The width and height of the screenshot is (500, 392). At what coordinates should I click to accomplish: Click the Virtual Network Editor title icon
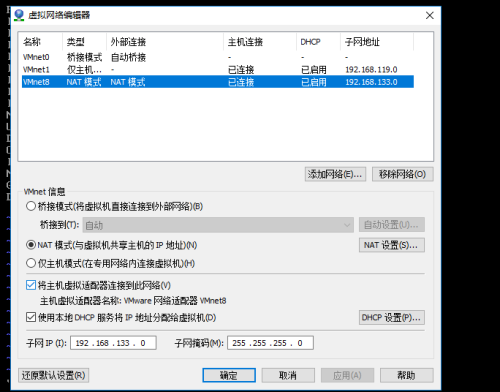tap(19, 15)
